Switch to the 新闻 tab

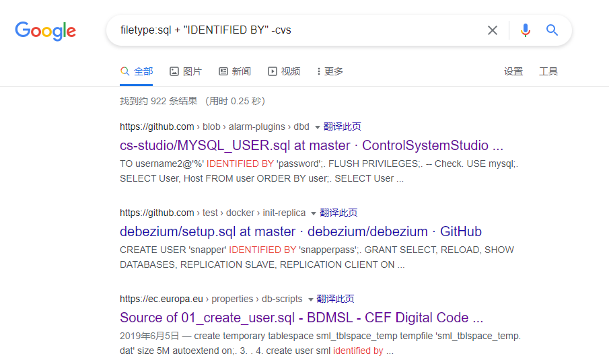(235, 71)
